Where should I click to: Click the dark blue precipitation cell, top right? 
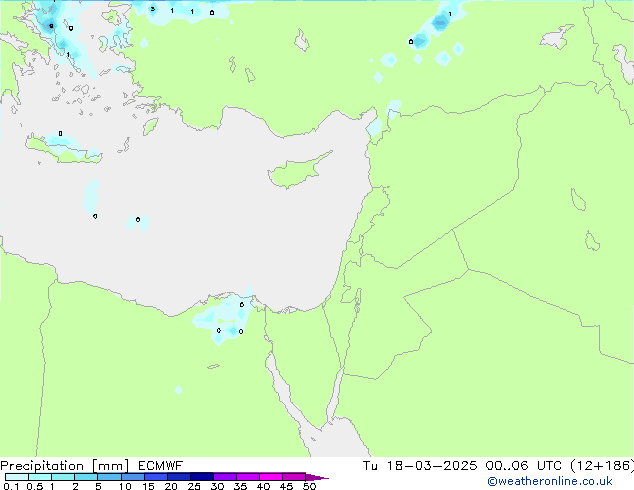440,21
